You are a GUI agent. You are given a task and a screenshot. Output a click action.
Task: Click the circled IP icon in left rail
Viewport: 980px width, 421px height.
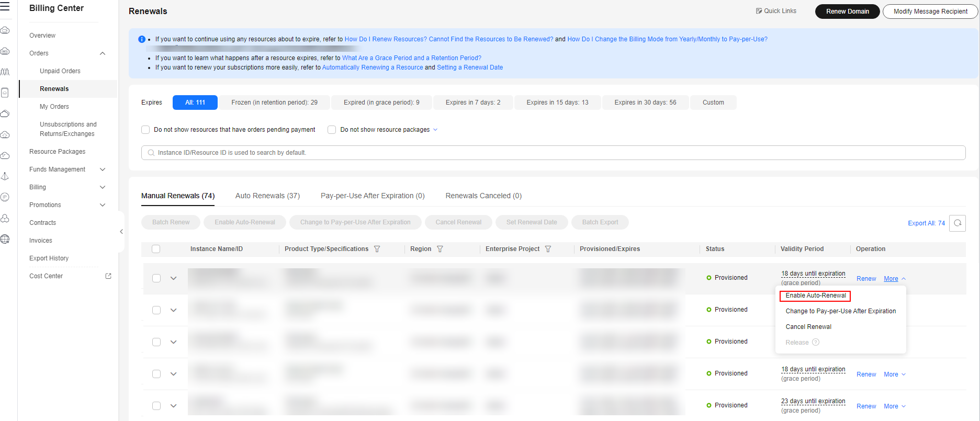tap(5, 197)
